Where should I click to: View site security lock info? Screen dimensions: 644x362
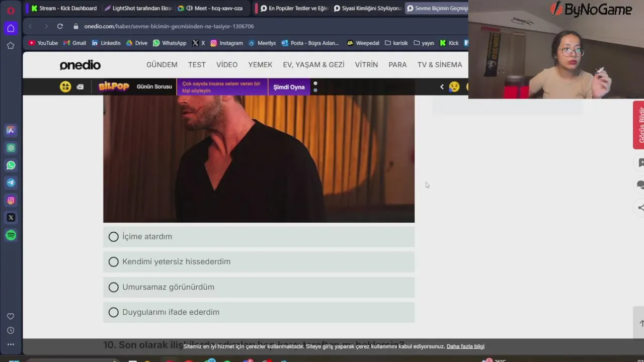click(76, 26)
